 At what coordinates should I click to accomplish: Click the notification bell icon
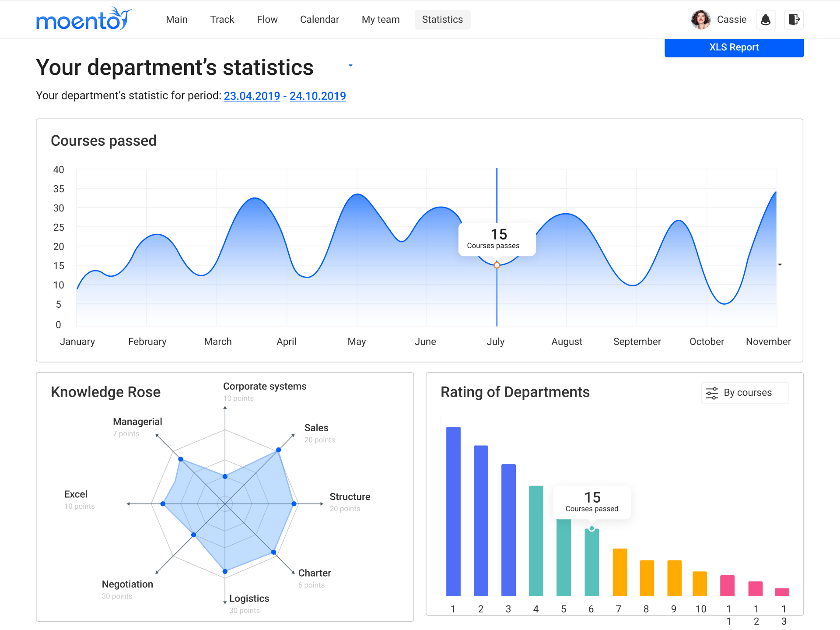click(766, 20)
